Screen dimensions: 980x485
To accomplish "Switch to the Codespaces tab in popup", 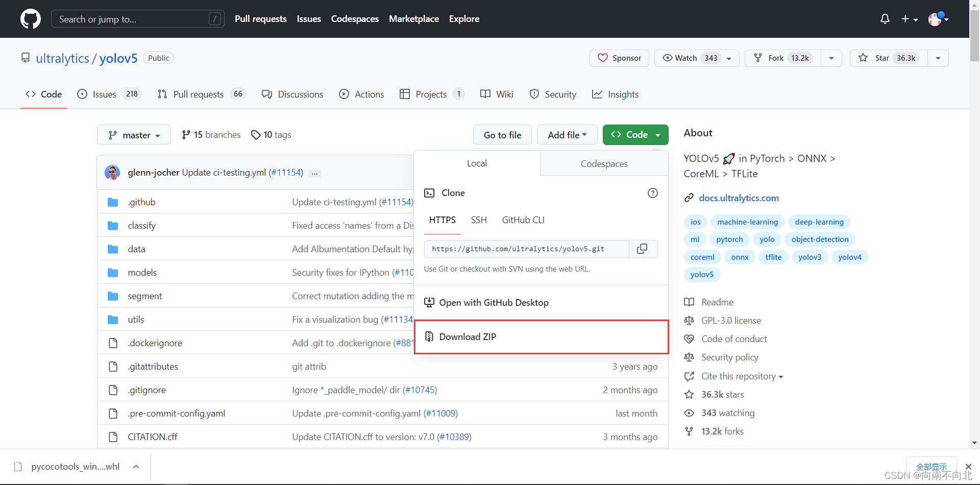I will (x=604, y=164).
